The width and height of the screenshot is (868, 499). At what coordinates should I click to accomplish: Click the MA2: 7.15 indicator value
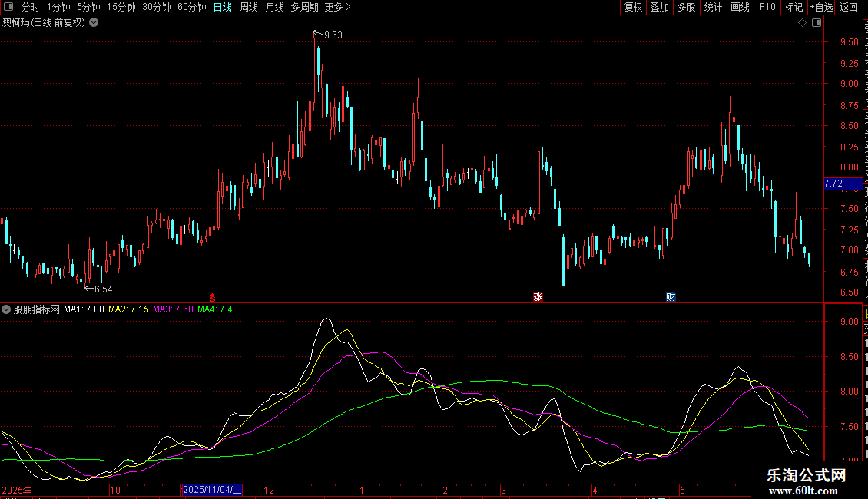pos(128,309)
